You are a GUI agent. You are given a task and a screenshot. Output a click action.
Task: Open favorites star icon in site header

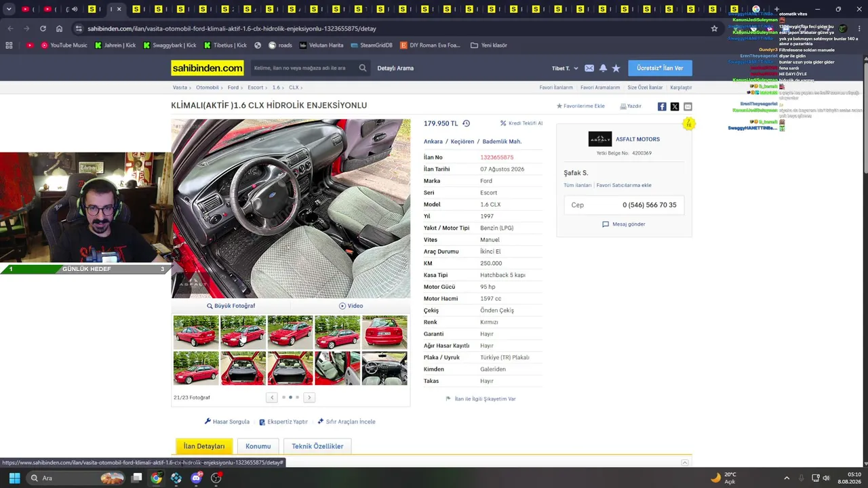click(616, 68)
